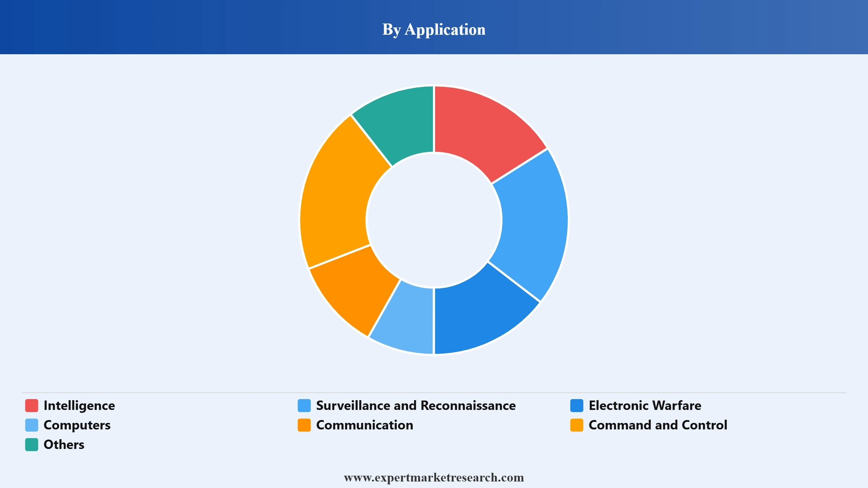Click the amber Command and Control legend swatch
The width and height of the screenshot is (868, 488).
577,425
